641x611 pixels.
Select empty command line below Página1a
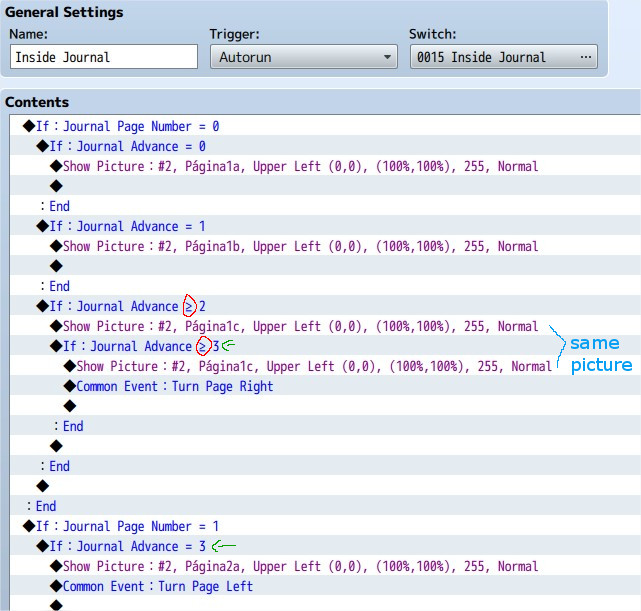point(325,186)
